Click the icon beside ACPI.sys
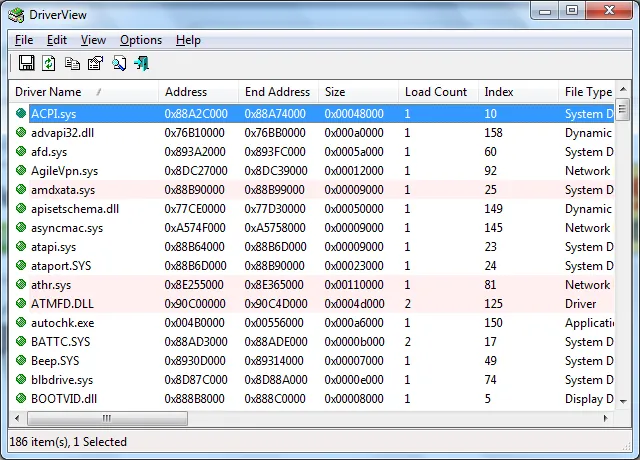640x460 pixels. click(x=21, y=113)
